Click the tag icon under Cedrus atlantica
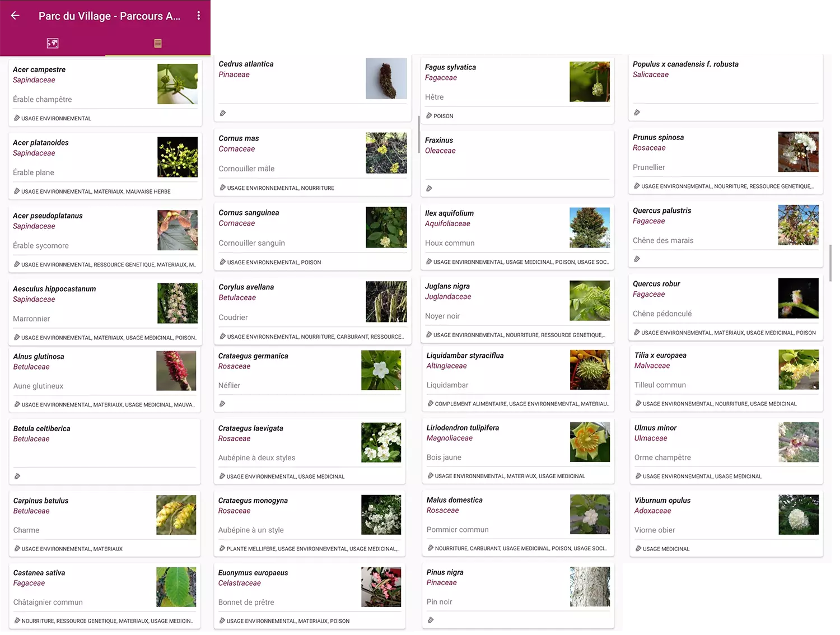Viewport: 840px width, 635px height. [x=223, y=113]
